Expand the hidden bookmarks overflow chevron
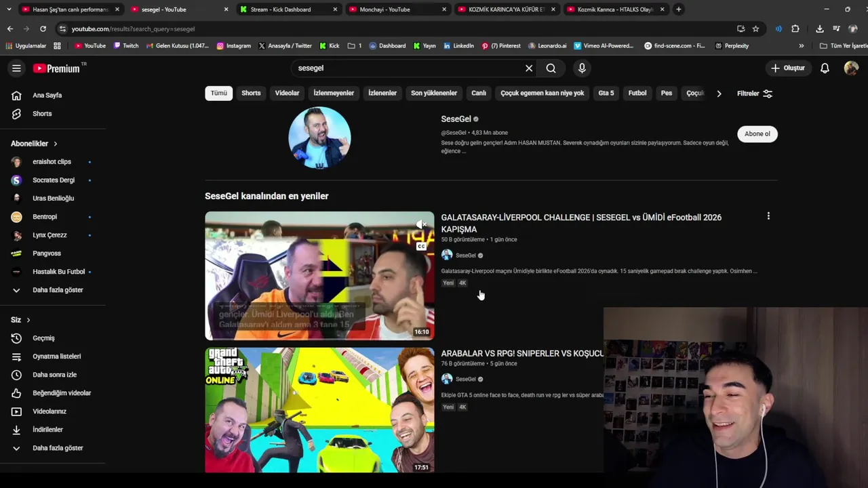The height and width of the screenshot is (488, 868). [802, 46]
